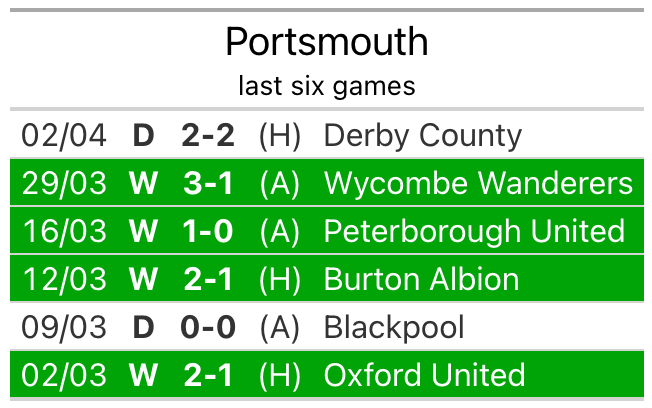Select the Peterborough United fixture

tap(327, 230)
